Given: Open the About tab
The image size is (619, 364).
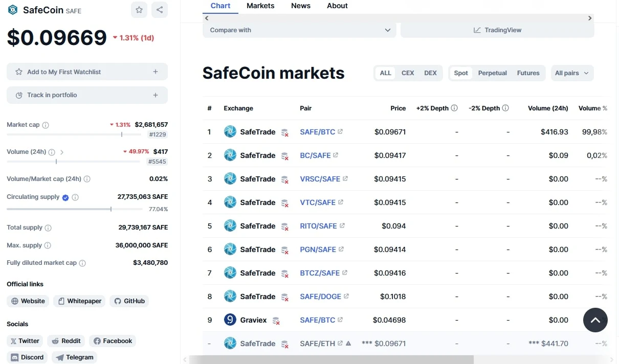Looking at the screenshot, I should 337,6.
